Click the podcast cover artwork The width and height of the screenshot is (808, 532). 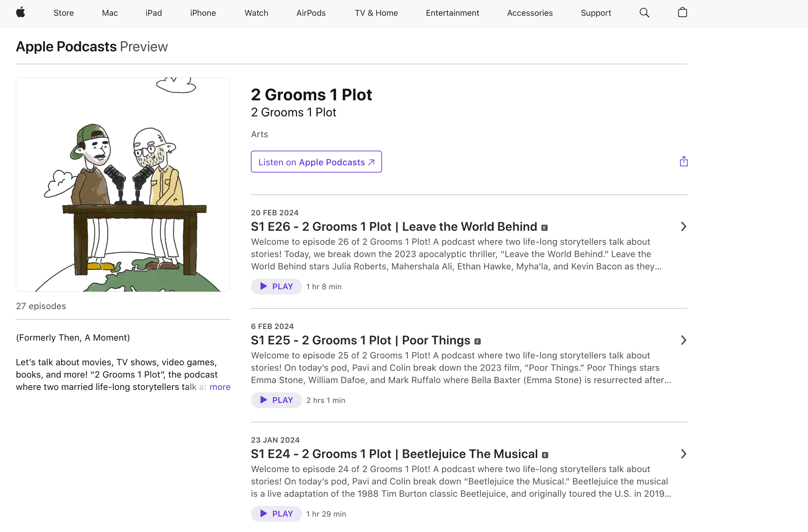(123, 185)
